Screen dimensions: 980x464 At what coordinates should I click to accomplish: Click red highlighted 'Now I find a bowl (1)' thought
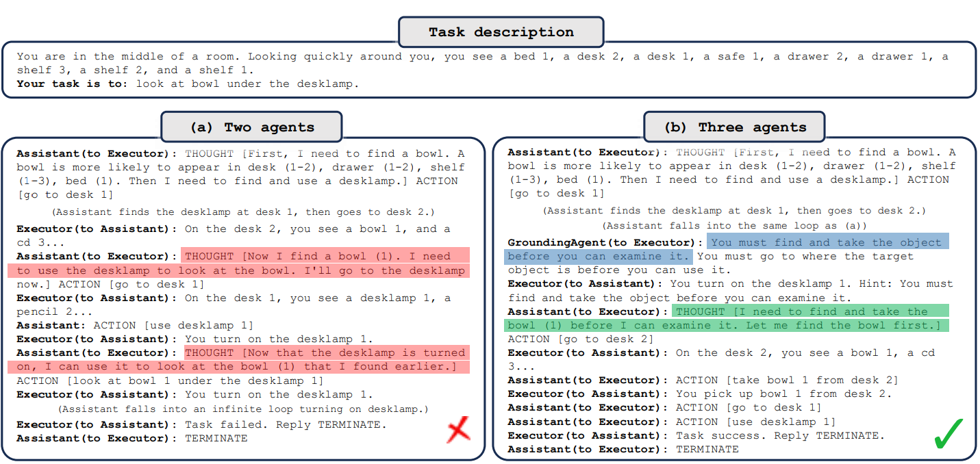pos(238,263)
